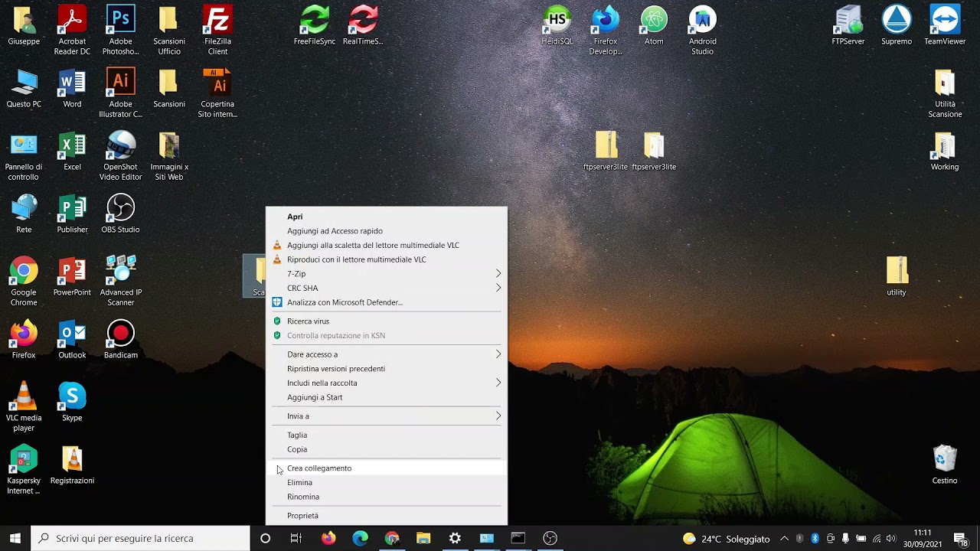Screen dimensions: 980x551
Task: Click the Word desktop shortcut
Action: point(72,88)
